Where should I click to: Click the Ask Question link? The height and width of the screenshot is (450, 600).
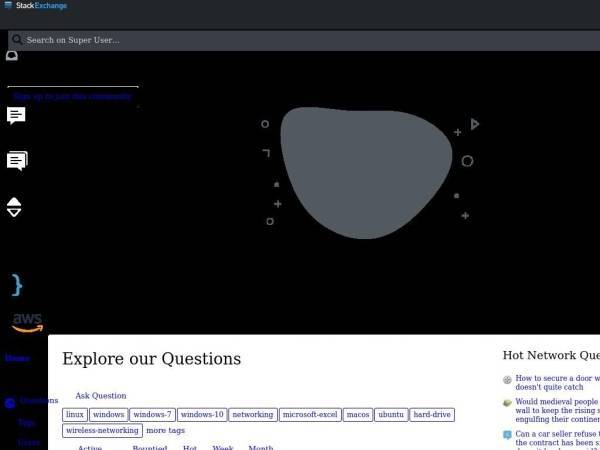pyautogui.click(x=101, y=396)
